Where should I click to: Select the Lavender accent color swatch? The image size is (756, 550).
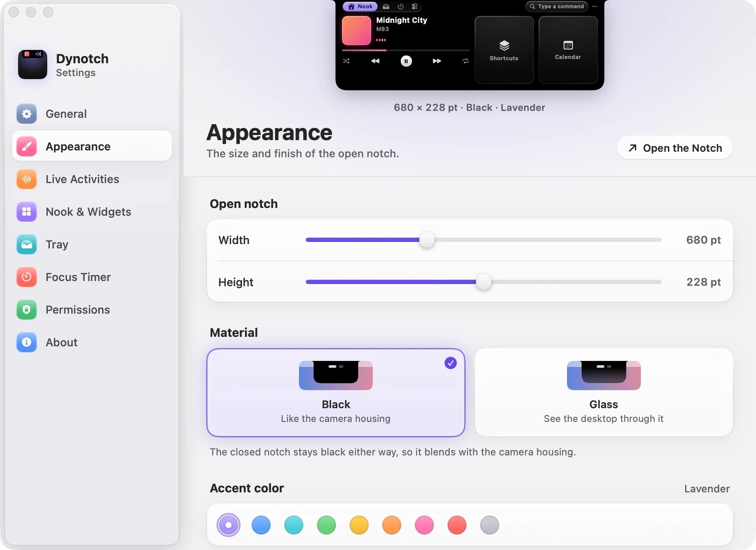[x=229, y=525]
